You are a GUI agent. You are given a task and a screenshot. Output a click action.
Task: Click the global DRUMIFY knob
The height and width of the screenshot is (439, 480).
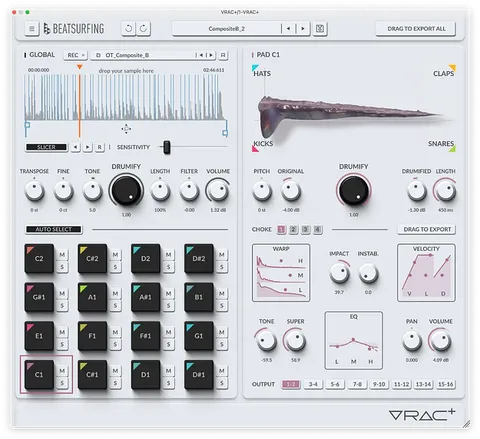tap(126, 191)
